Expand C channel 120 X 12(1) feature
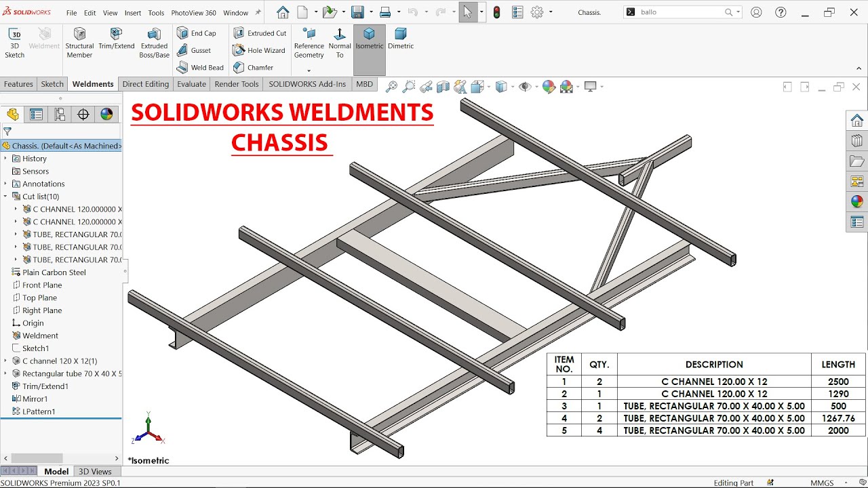Image resolution: width=868 pixels, height=488 pixels. (5, 361)
